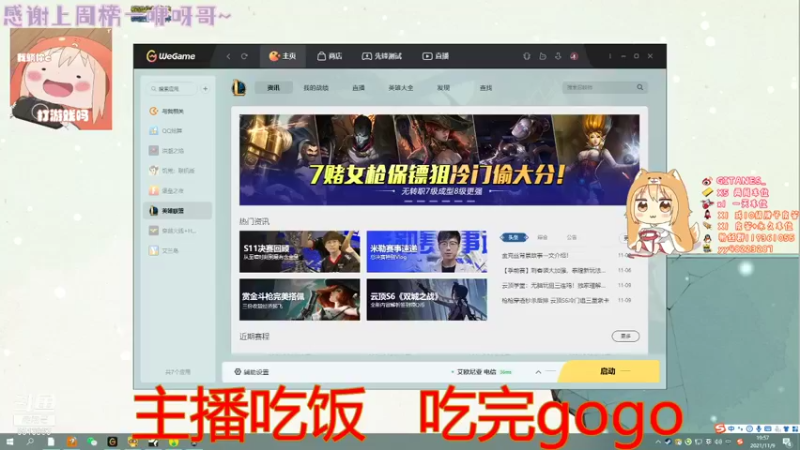
Task: Select 英雄联盟 in the sidebar
Action: [177, 210]
